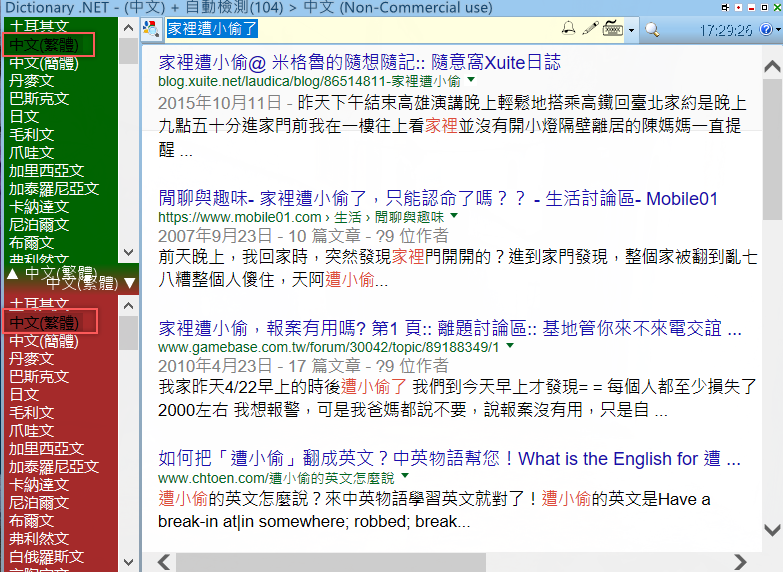Click the green list scrollbar thumb
Screen dimensions: 783x572
pos(128,50)
